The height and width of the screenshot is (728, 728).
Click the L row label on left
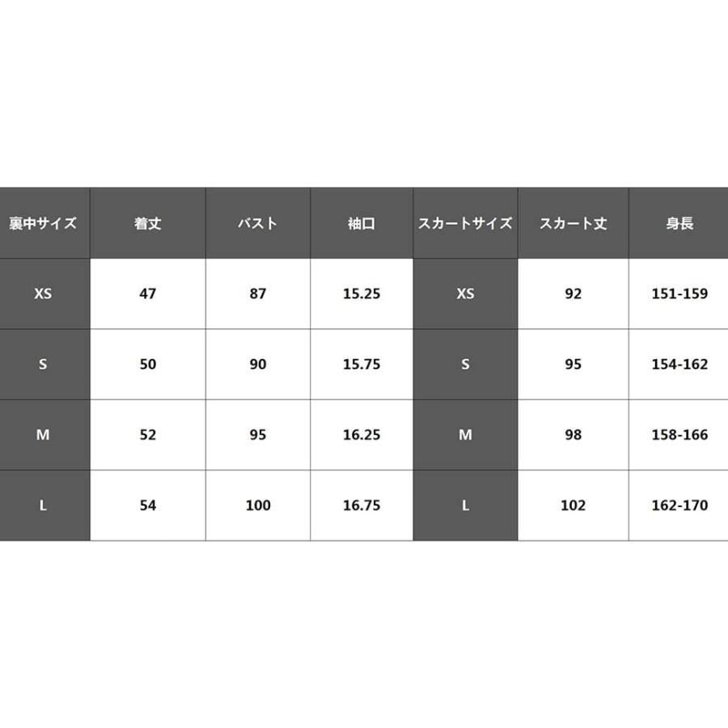click(44, 506)
